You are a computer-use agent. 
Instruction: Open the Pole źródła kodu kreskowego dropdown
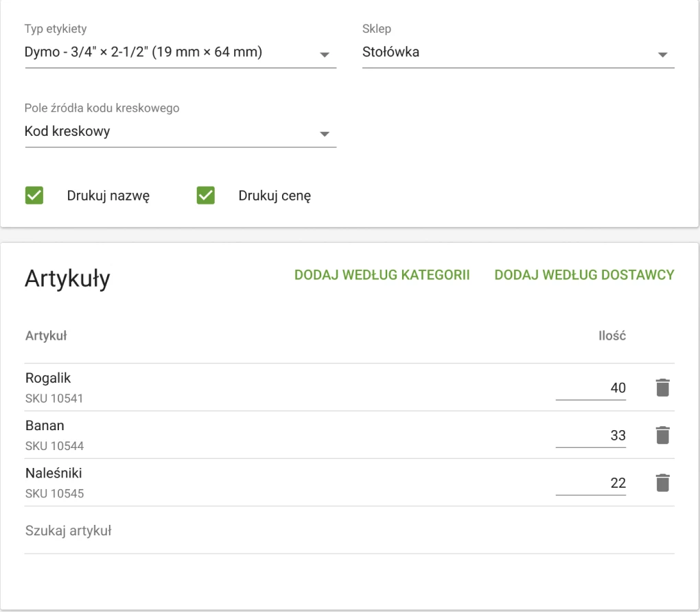pyautogui.click(x=180, y=132)
